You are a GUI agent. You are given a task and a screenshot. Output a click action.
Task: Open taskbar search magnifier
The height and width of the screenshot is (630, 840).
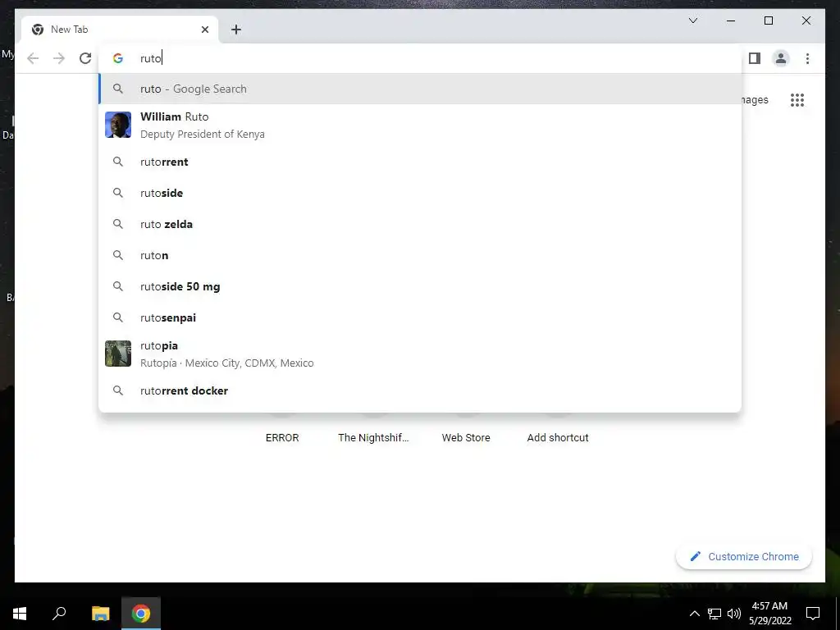coord(59,614)
